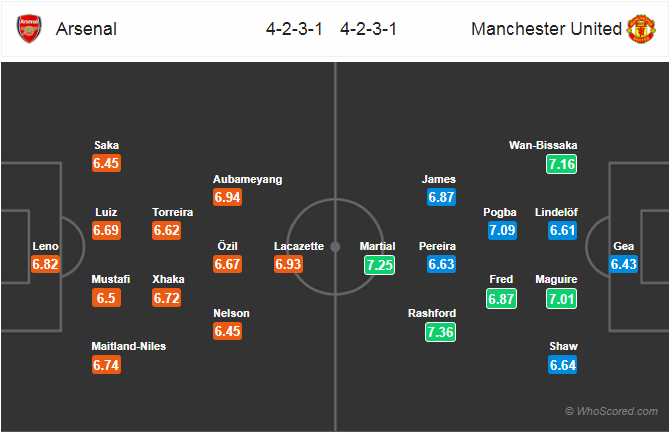Click Pogba's 7.09 rating badge

point(502,230)
